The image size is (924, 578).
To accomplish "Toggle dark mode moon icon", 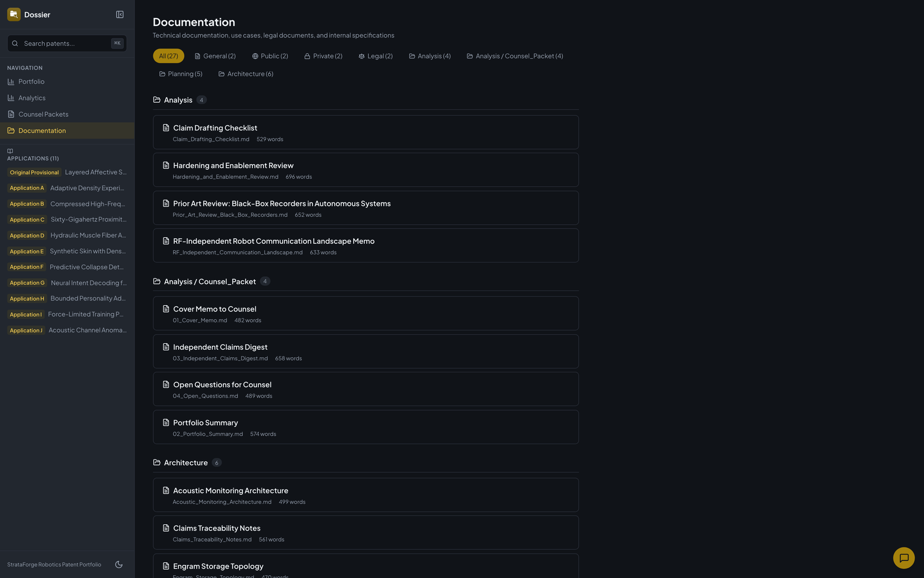I will [119, 565].
